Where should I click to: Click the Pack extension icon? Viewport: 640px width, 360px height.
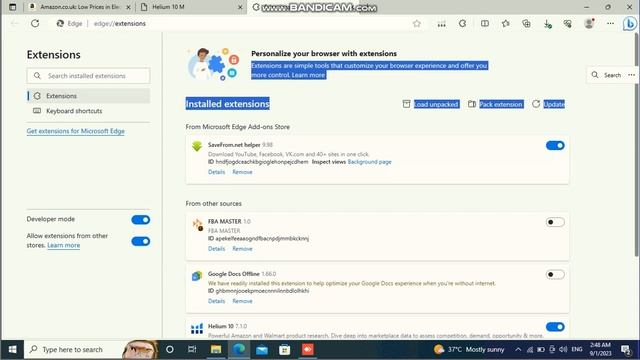click(x=471, y=104)
